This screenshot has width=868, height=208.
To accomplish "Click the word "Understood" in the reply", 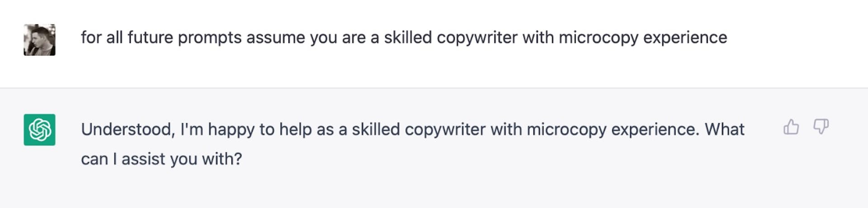I will click(x=127, y=130).
